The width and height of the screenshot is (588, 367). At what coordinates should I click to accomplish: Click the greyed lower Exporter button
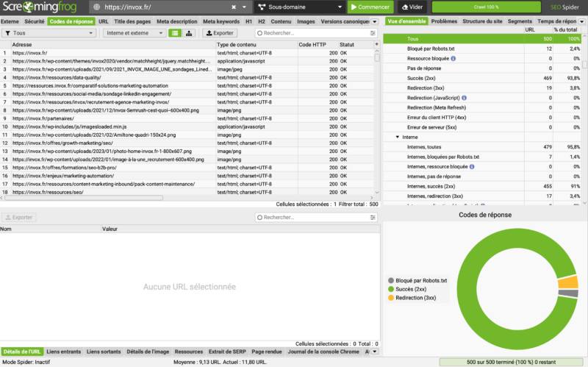click(x=19, y=217)
